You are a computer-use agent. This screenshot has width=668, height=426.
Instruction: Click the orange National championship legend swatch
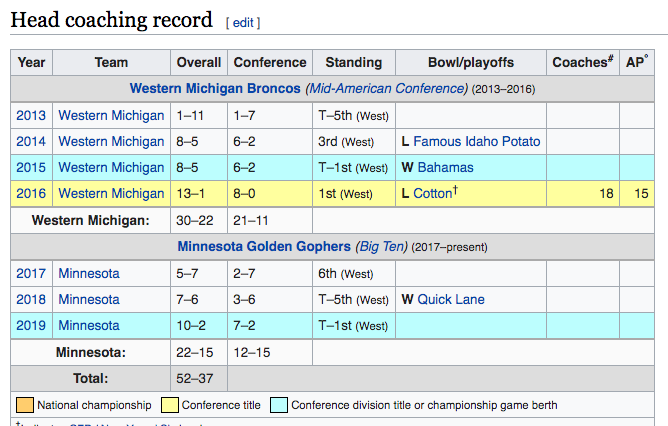(25, 405)
